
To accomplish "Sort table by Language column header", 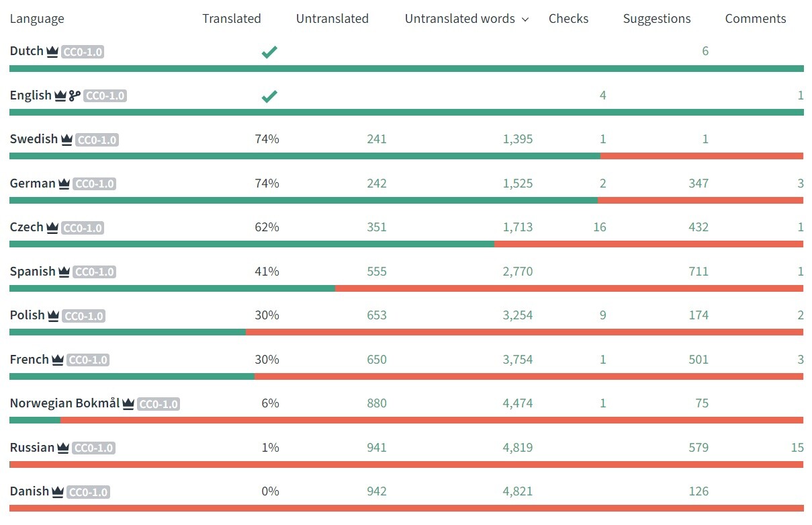I will (x=37, y=19).
